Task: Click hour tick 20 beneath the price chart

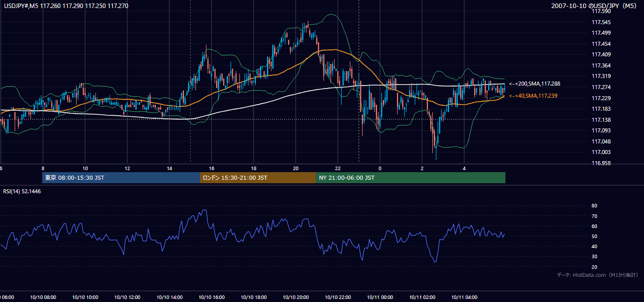Action: [x=296, y=168]
